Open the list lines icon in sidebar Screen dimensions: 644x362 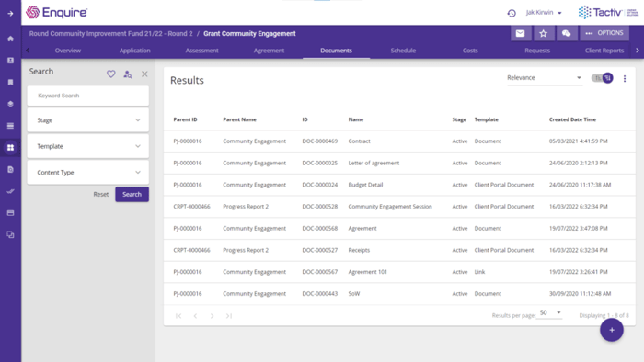point(10,126)
